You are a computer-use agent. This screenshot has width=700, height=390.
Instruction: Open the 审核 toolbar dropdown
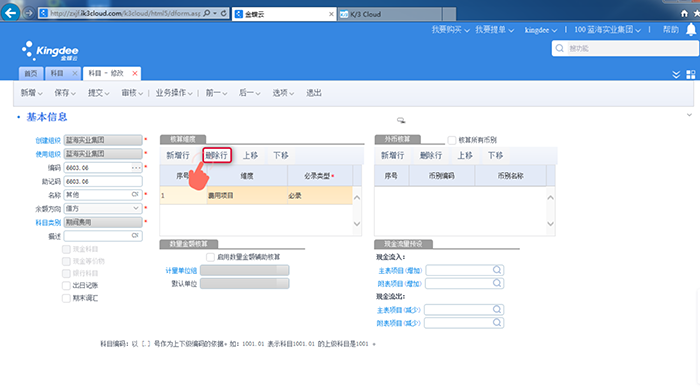point(132,93)
